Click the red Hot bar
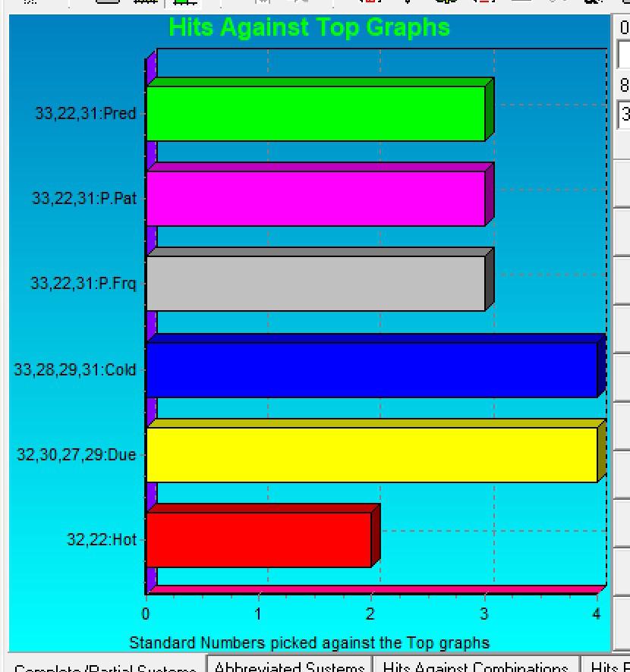This screenshot has height=672, width=630. (258, 539)
